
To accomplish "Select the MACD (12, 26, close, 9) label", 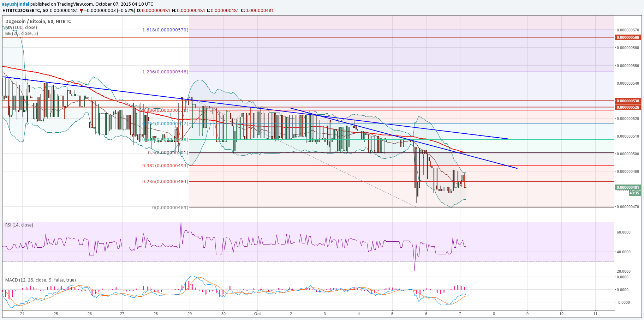I will click(40, 280).
